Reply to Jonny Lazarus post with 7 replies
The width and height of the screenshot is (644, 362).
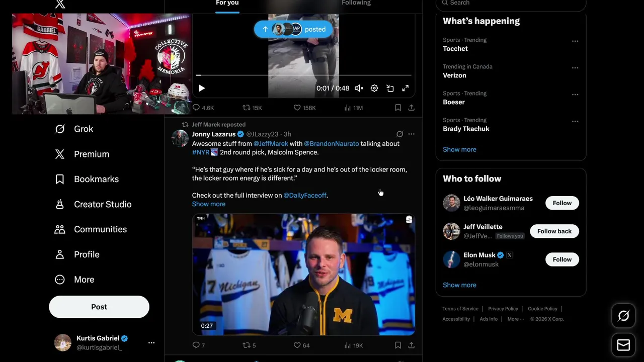tap(199, 345)
